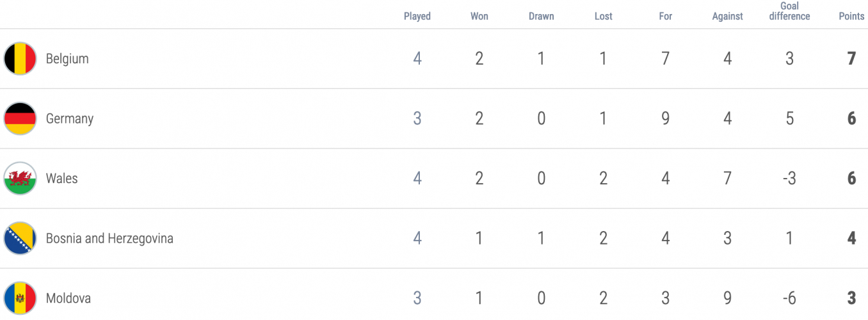Select Germany's goal difference value 5
The width and height of the screenshot is (868, 320).
(x=789, y=119)
